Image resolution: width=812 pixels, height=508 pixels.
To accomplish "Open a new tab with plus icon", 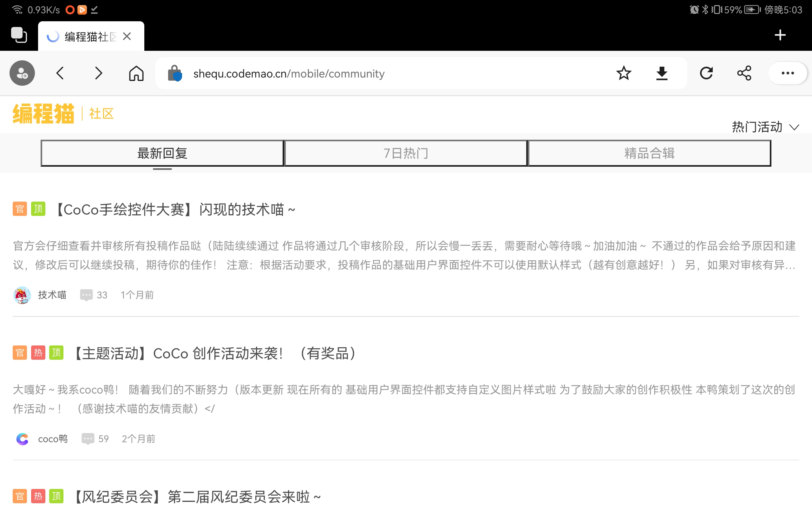I will tap(780, 35).
